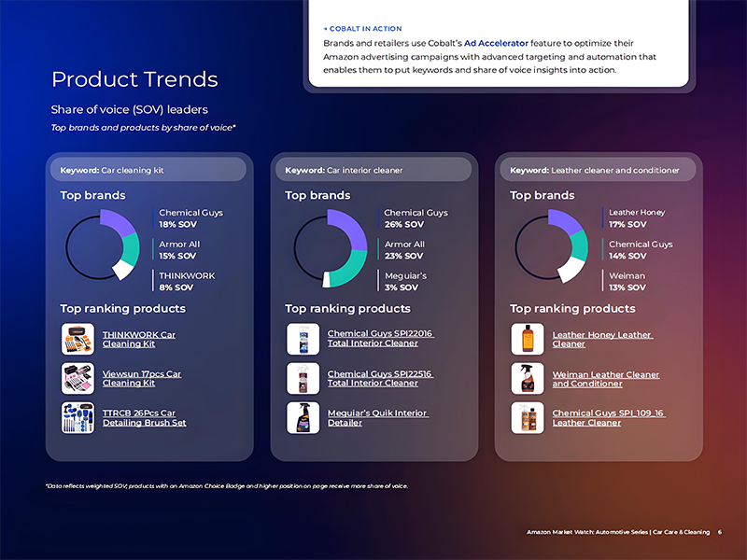The image size is (747, 560).
Task: Click the 'Keyword: Car cleaning kit' header
Action: pos(148,170)
